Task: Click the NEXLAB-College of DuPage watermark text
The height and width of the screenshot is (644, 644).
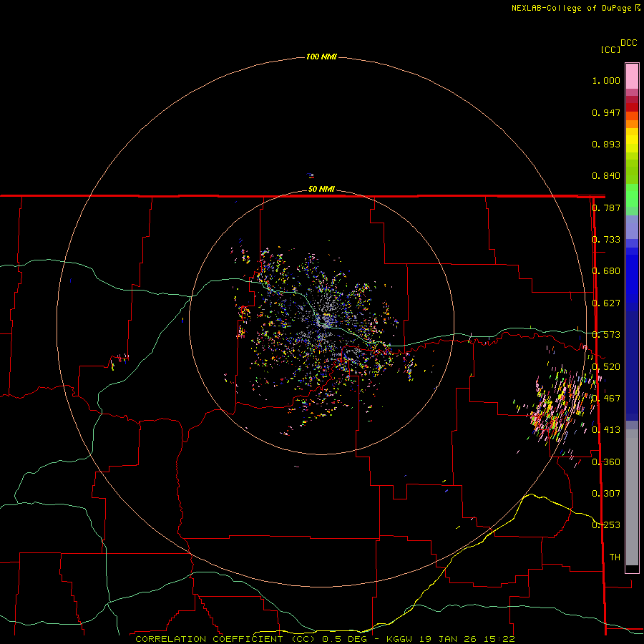Action: tap(575, 8)
